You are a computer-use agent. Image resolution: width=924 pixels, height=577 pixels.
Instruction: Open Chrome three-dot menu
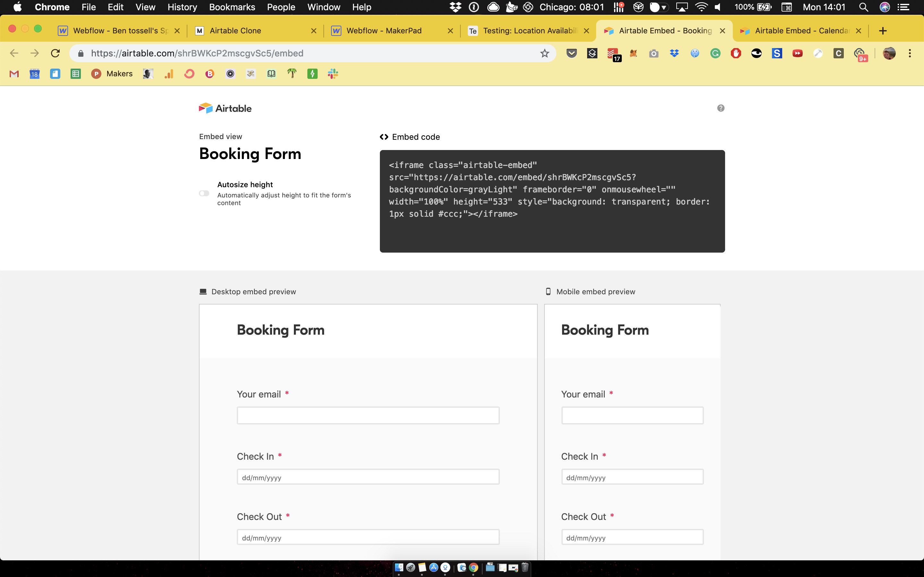tap(910, 54)
